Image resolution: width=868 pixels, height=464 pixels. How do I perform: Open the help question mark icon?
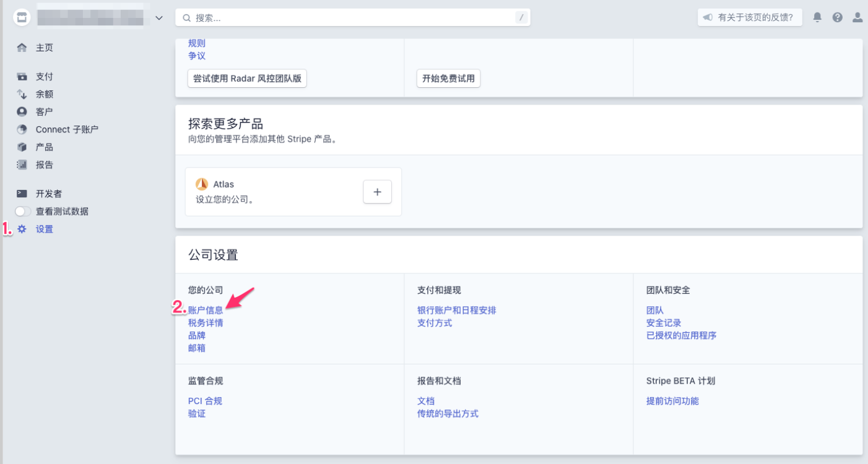tap(838, 17)
